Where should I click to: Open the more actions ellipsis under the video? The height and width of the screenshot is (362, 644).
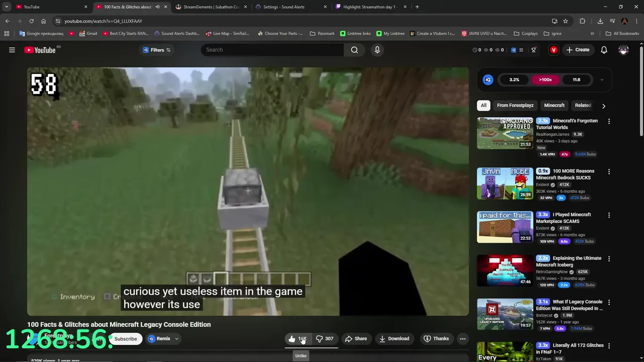tap(463, 339)
